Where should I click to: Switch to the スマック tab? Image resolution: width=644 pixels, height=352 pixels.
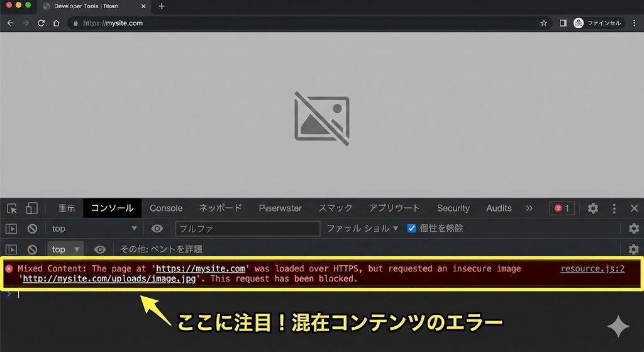tap(335, 208)
